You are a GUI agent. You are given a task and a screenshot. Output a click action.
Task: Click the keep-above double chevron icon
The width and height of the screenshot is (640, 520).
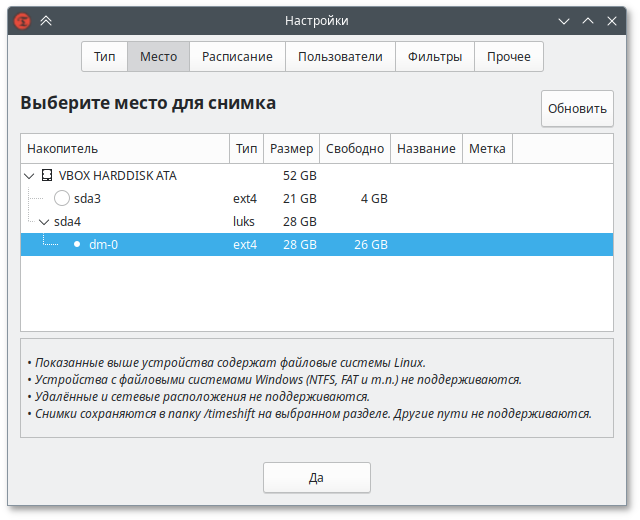(x=46, y=21)
